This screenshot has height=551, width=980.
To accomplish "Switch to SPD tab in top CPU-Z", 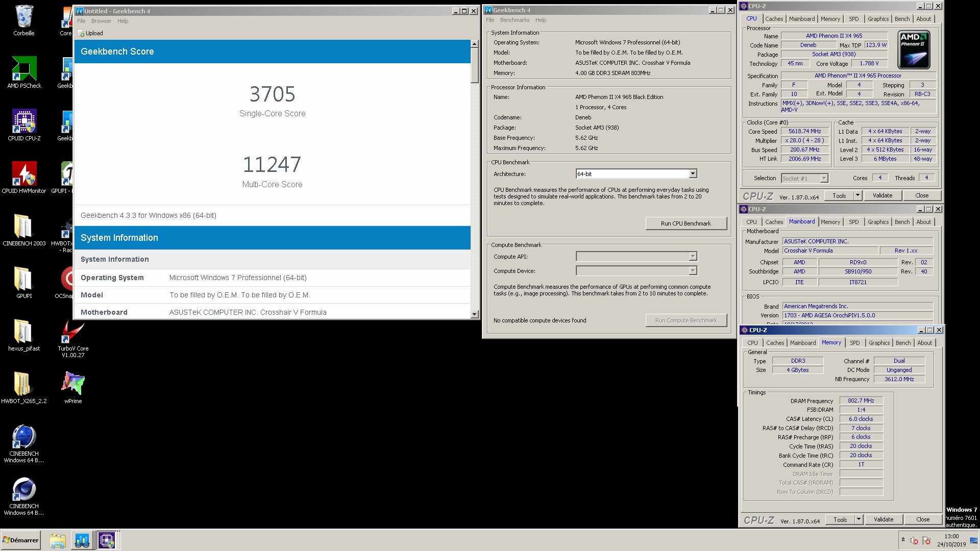I will (x=854, y=19).
